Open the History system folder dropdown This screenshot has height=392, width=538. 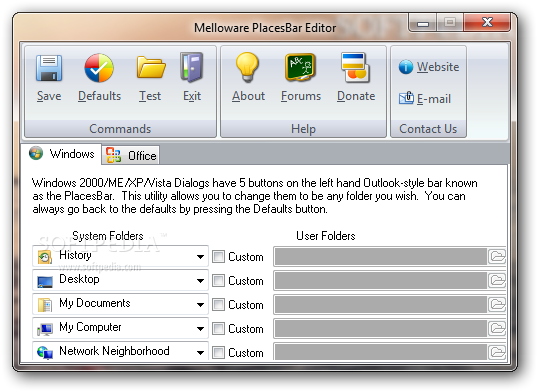[200, 257]
